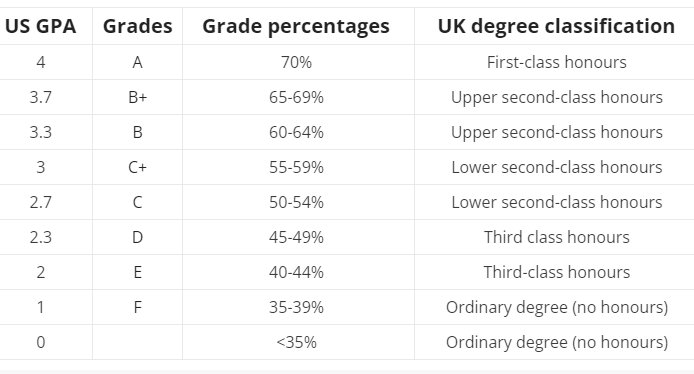Image resolution: width=694 pixels, height=374 pixels.
Task: Select the B+ grade cell
Action: coord(138,97)
